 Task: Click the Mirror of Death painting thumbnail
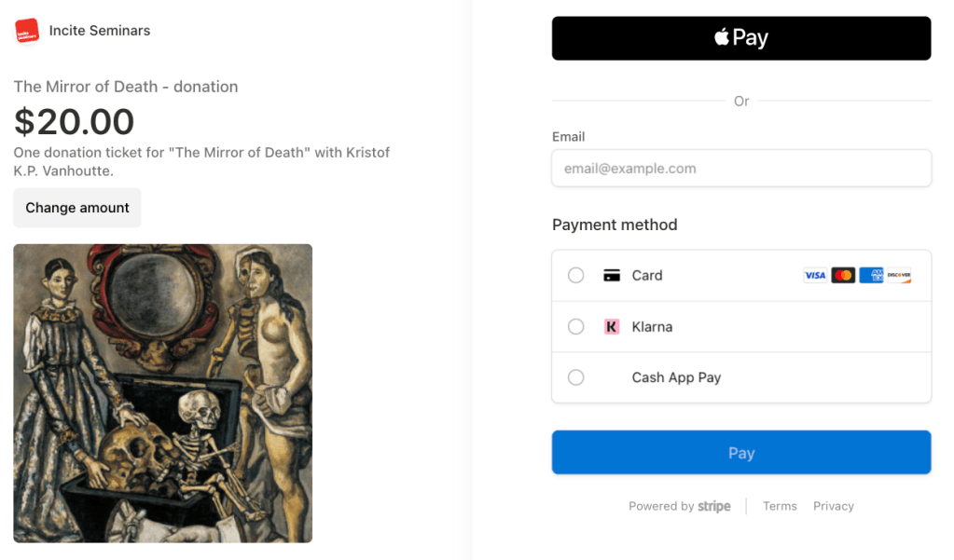163,393
